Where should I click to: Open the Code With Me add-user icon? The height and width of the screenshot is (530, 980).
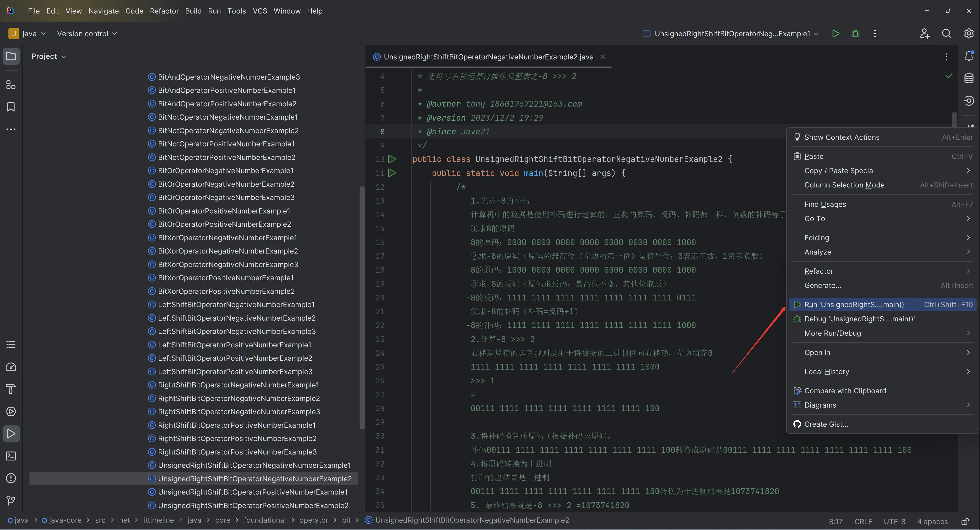924,33
